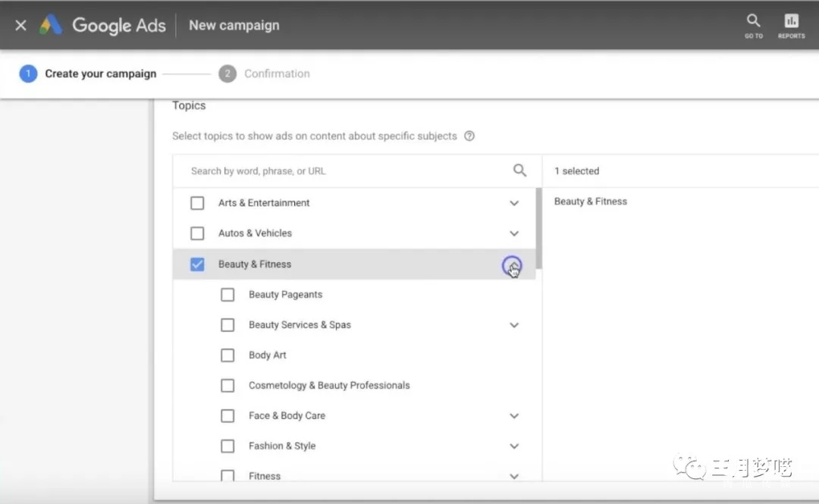819x504 pixels.
Task: Click the magnifier icon in topics search
Action: pyautogui.click(x=519, y=171)
